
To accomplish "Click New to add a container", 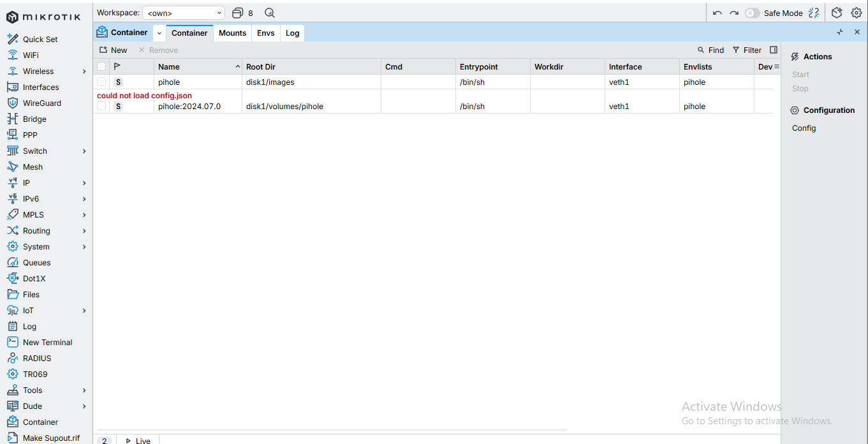I will (113, 50).
